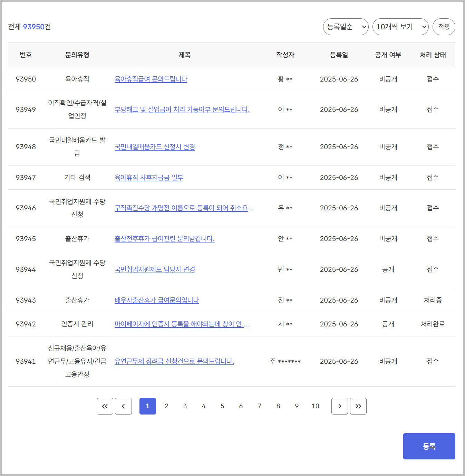Select row number 93942 cell

coord(26,324)
